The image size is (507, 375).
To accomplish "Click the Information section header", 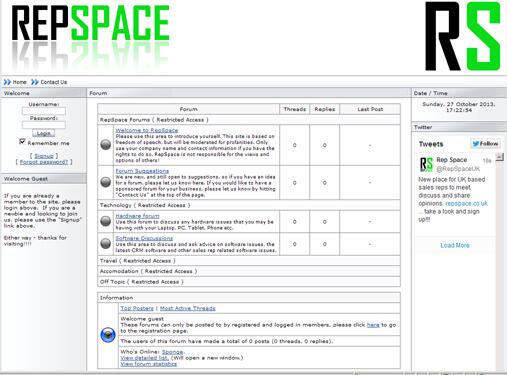I will point(249,298).
